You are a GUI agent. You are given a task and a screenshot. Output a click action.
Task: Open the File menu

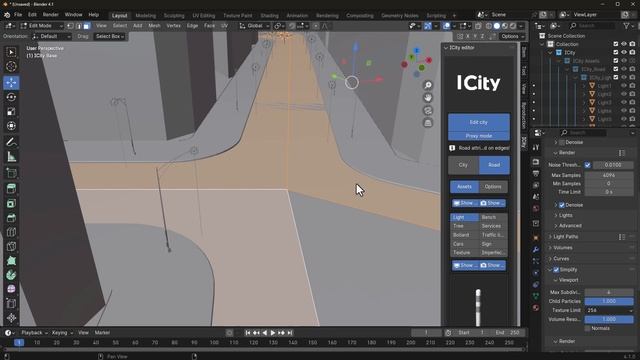tap(18, 15)
